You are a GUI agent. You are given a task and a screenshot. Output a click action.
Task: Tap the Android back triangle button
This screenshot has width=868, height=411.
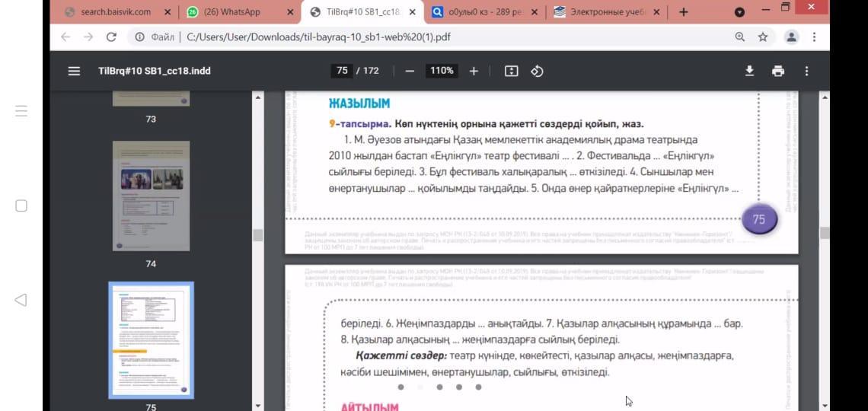pyautogui.click(x=21, y=300)
